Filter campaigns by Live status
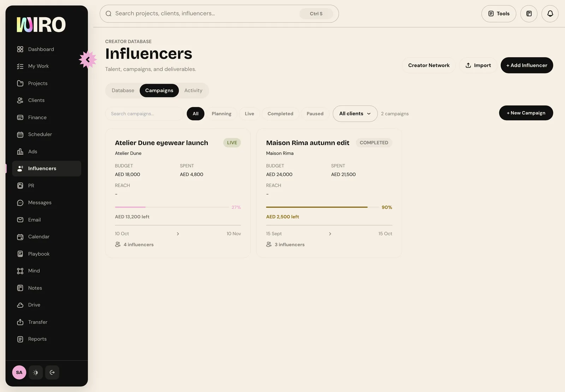This screenshot has height=392, width=565. [x=249, y=114]
